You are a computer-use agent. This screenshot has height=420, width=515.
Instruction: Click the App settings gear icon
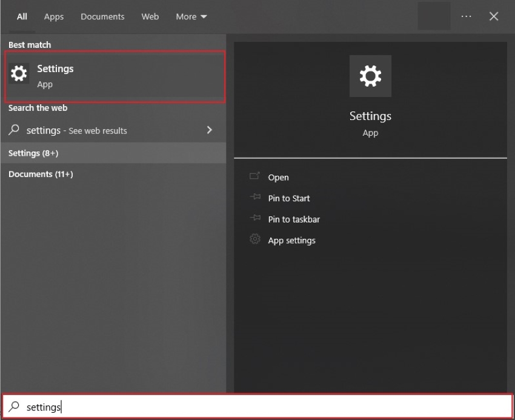click(x=255, y=239)
